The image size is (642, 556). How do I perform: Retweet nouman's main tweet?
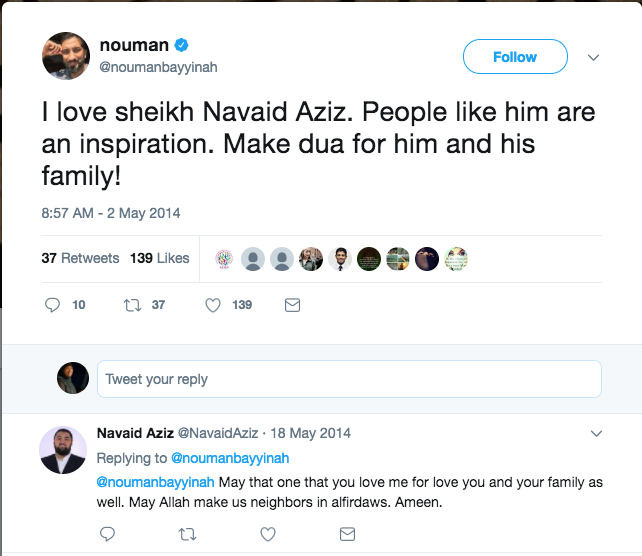click(132, 305)
